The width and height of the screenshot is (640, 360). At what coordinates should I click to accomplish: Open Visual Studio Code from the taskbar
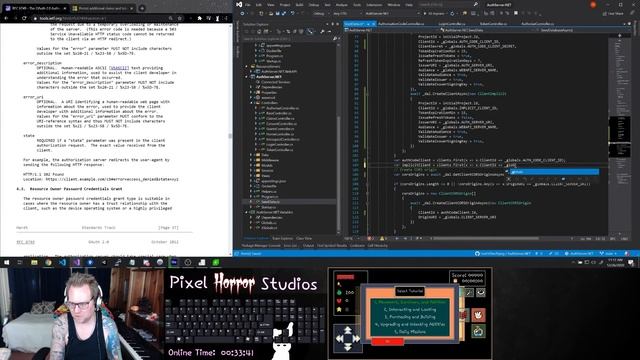coord(62,262)
